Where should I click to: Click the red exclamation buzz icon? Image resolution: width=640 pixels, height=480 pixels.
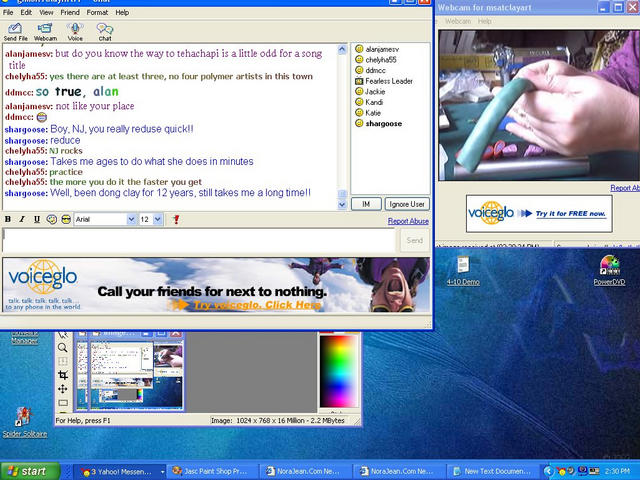pyautogui.click(x=176, y=220)
